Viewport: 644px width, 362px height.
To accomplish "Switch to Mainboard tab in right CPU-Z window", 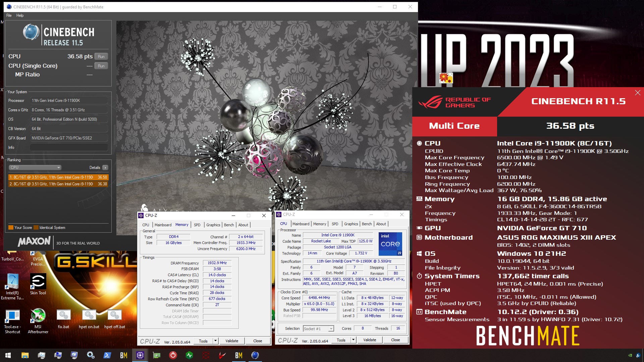I will (x=301, y=224).
